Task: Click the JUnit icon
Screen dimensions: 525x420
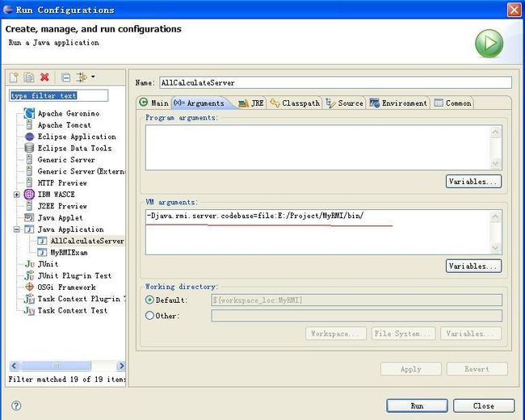Action: tap(29, 264)
